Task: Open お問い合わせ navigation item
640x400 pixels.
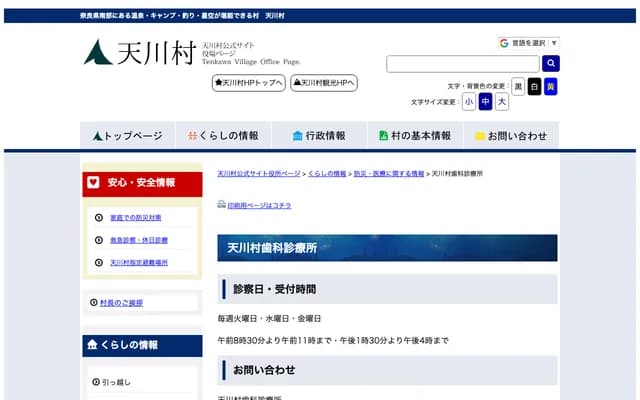Action: (x=510, y=136)
